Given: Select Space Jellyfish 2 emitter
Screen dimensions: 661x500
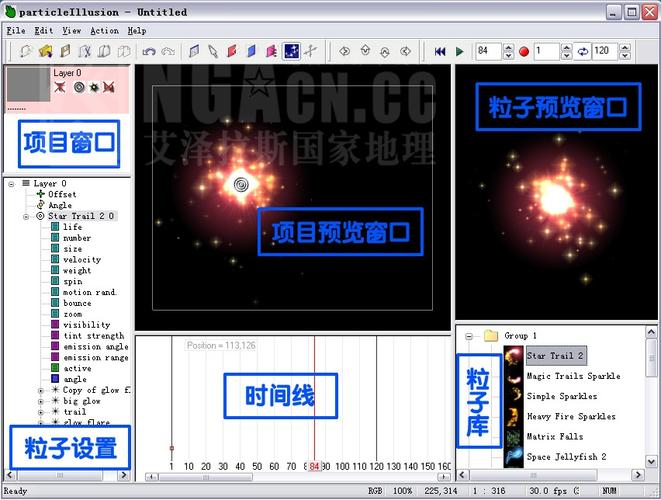Looking at the screenshot, I should (567, 457).
